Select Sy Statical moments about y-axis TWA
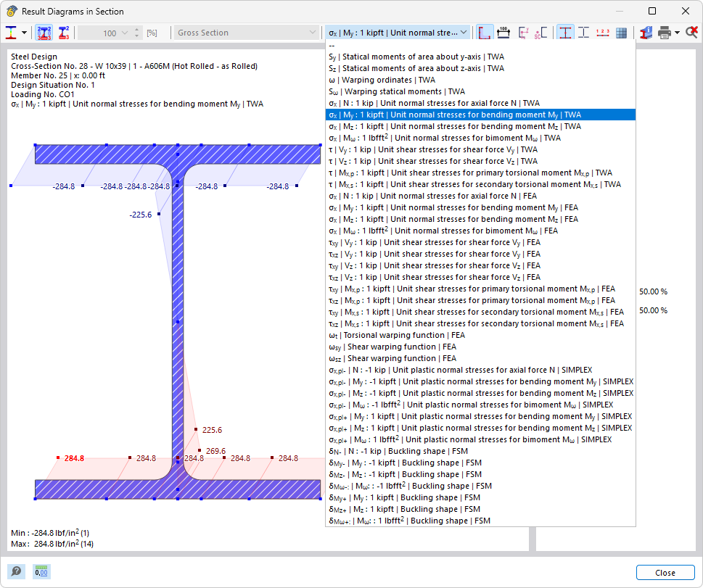The width and height of the screenshot is (703, 588). 480,57
